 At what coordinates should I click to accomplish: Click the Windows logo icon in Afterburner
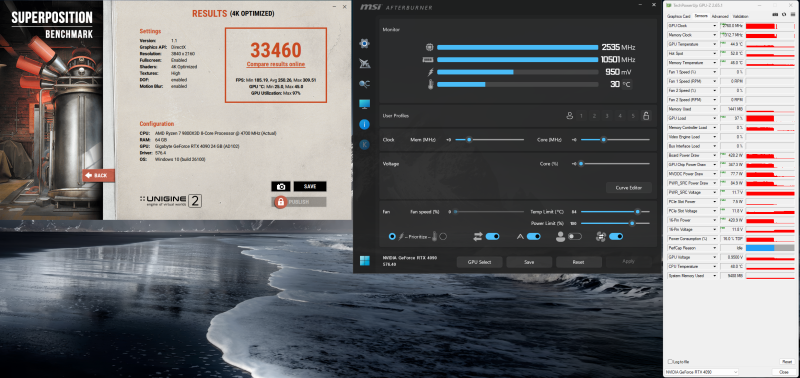pyautogui.click(x=364, y=261)
